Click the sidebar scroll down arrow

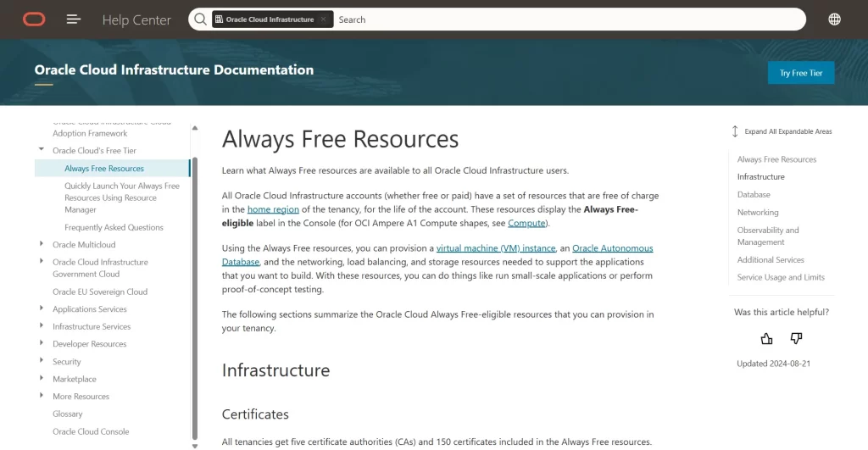point(195,446)
